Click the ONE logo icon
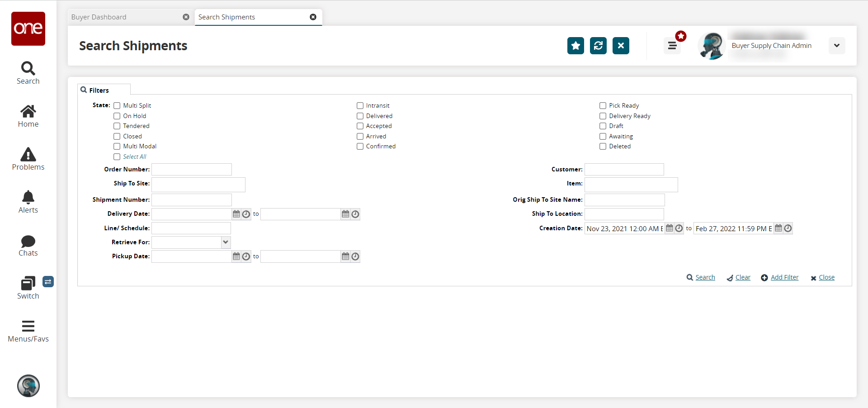The image size is (868, 408). (x=28, y=28)
